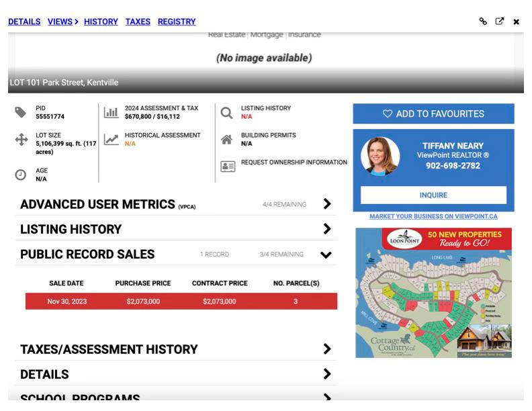The image size is (532, 411).
Task: Click the age clock icon
Action: click(x=21, y=175)
